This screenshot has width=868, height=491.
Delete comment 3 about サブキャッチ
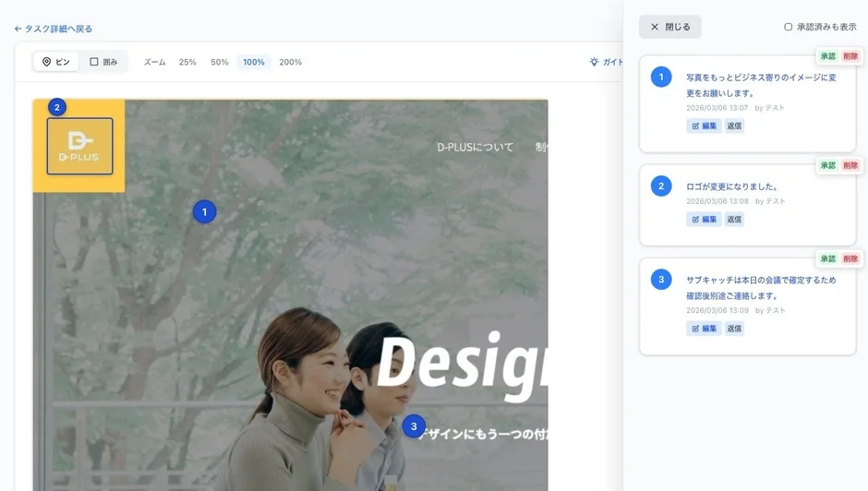click(x=850, y=258)
